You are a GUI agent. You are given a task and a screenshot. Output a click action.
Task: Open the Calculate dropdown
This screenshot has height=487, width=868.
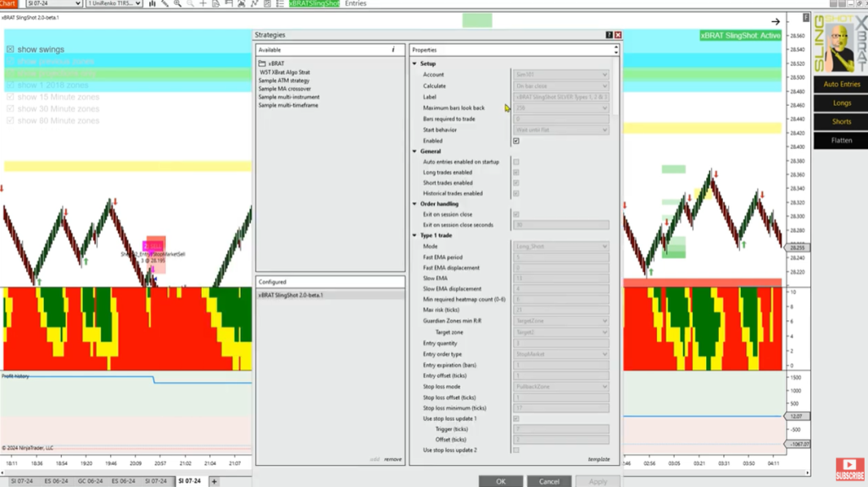pos(561,86)
